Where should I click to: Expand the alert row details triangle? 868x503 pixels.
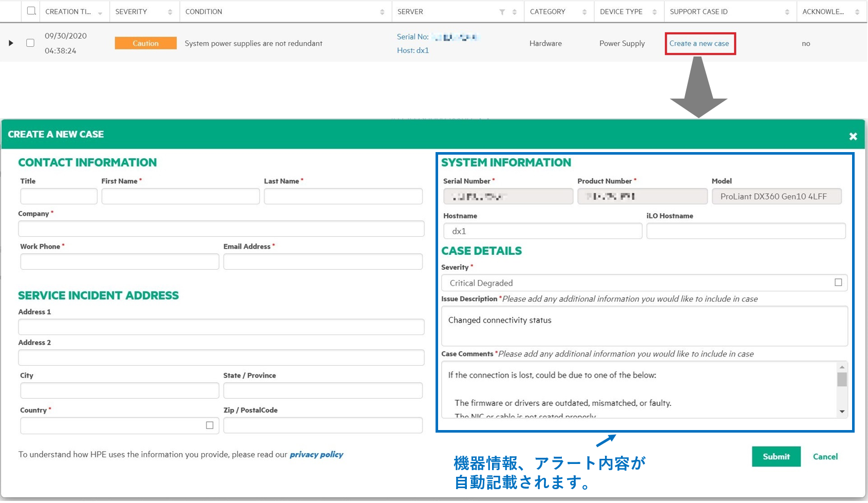tap(11, 43)
